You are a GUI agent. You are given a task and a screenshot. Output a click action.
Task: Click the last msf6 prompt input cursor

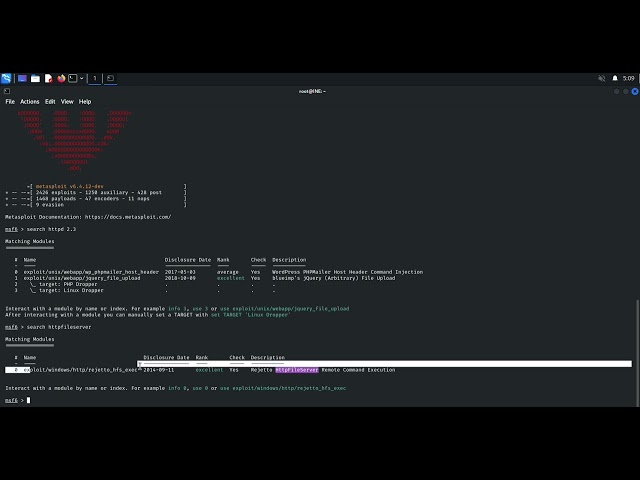tap(29, 400)
